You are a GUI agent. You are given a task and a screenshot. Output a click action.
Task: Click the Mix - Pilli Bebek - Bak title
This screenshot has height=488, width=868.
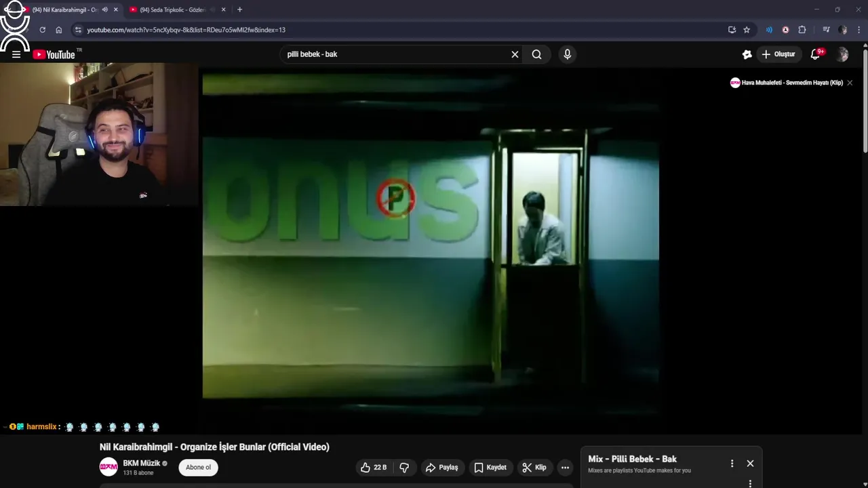pos(633,459)
